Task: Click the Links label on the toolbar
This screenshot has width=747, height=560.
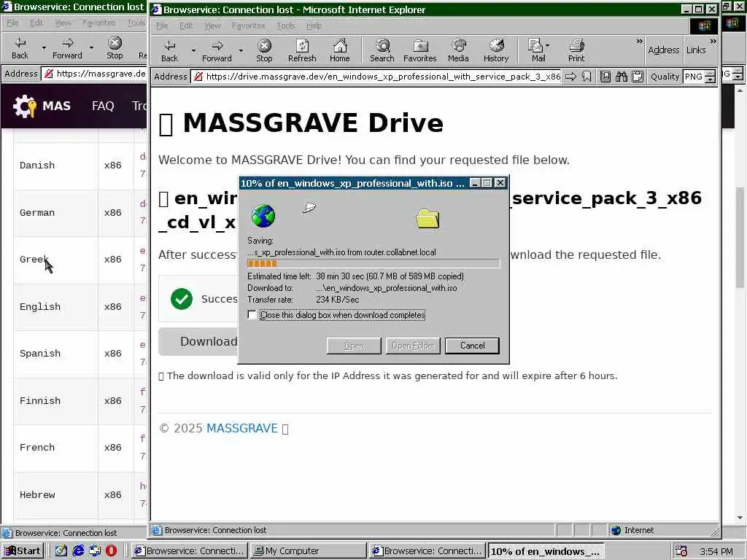Action: (x=695, y=50)
